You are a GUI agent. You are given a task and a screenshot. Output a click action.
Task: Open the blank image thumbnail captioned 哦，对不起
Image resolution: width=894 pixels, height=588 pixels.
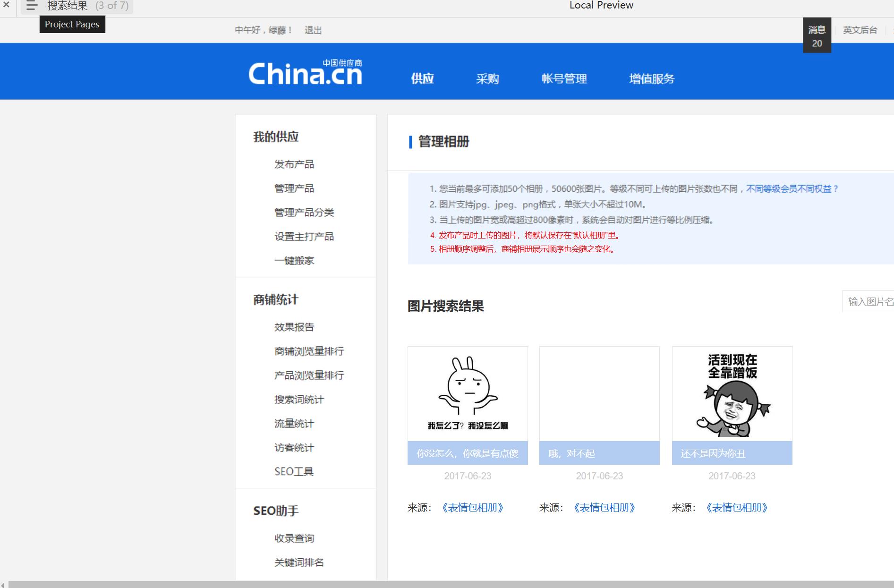[599, 394]
